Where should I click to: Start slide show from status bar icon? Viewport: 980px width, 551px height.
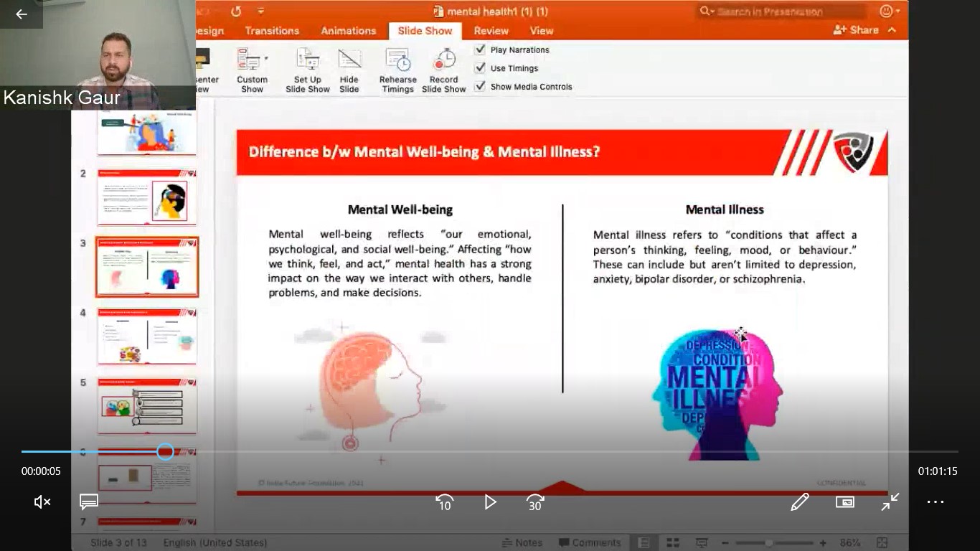[702, 542]
